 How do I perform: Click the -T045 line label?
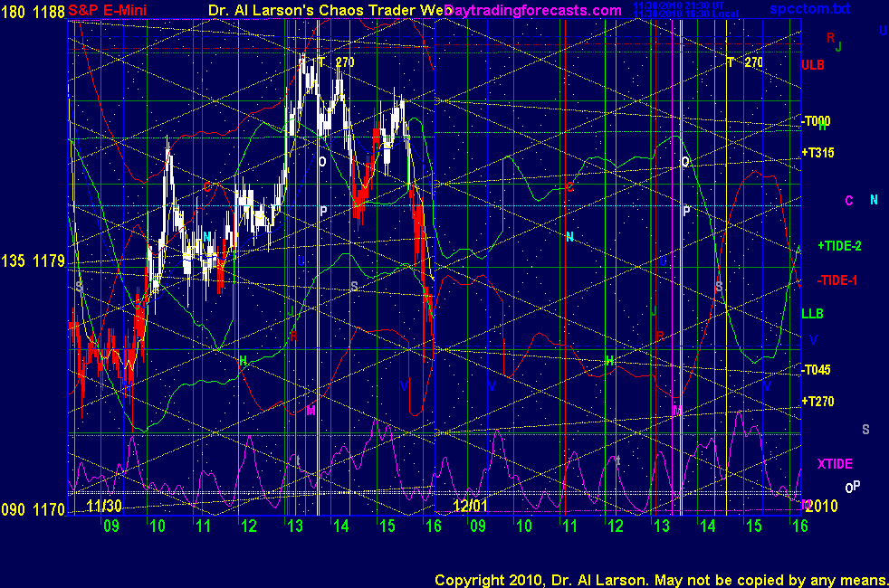(816, 370)
